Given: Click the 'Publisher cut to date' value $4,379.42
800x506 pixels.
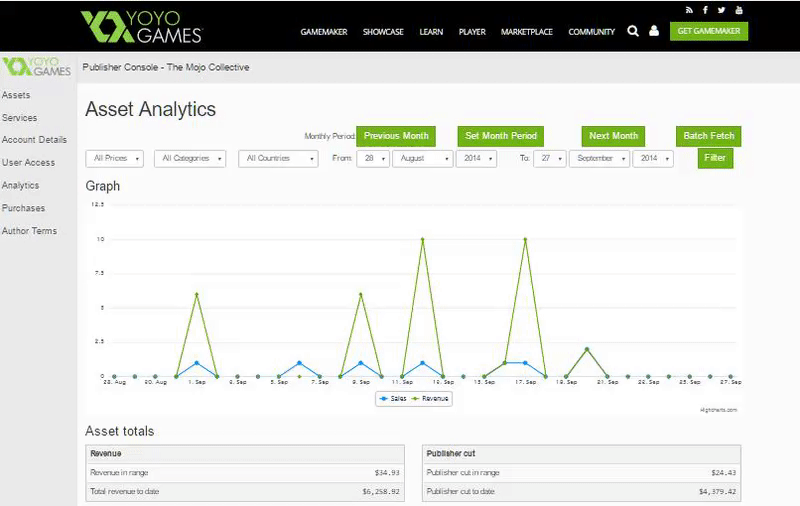Looking at the screenshot, I should point(717,492).
